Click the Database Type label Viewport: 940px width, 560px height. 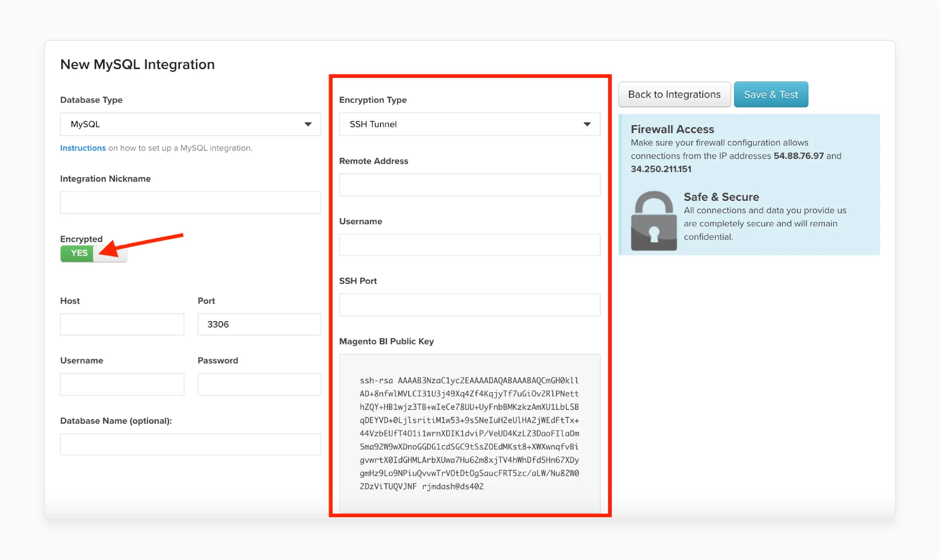tap(91, 100)
